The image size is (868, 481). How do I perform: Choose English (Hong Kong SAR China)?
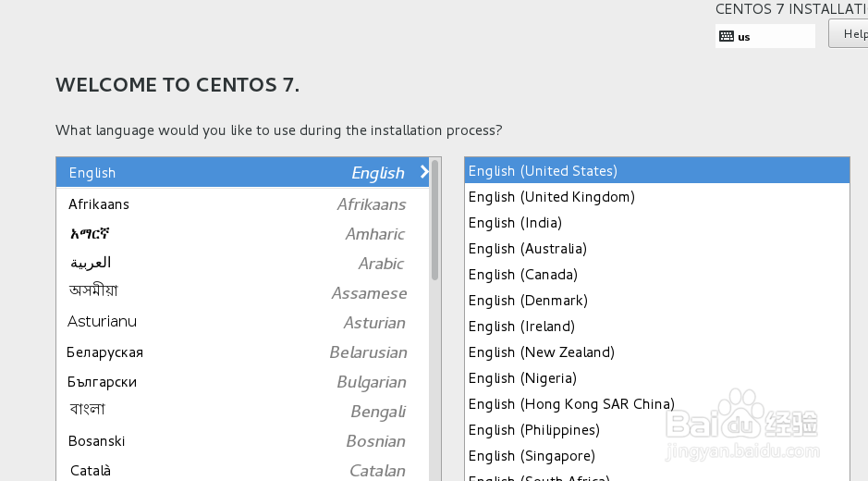[657, 404]
